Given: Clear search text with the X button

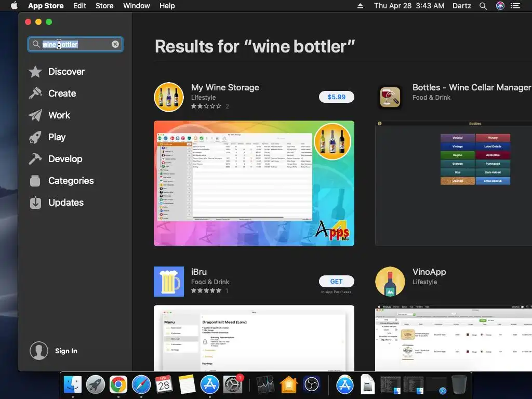Looking at the screenshot, I should 115,44.
